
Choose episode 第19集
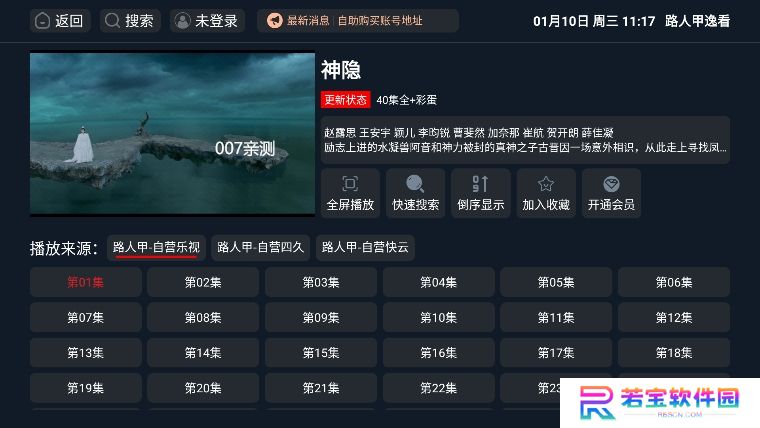pos(86,388)
